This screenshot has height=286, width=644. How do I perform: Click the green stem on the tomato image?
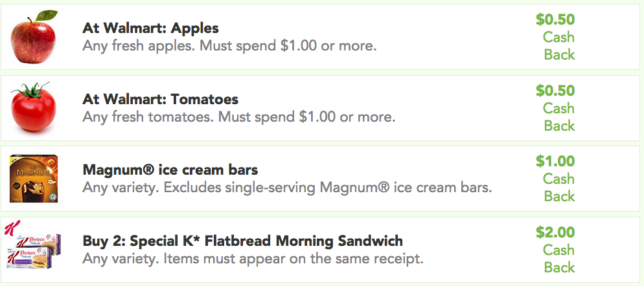[30, 90]
